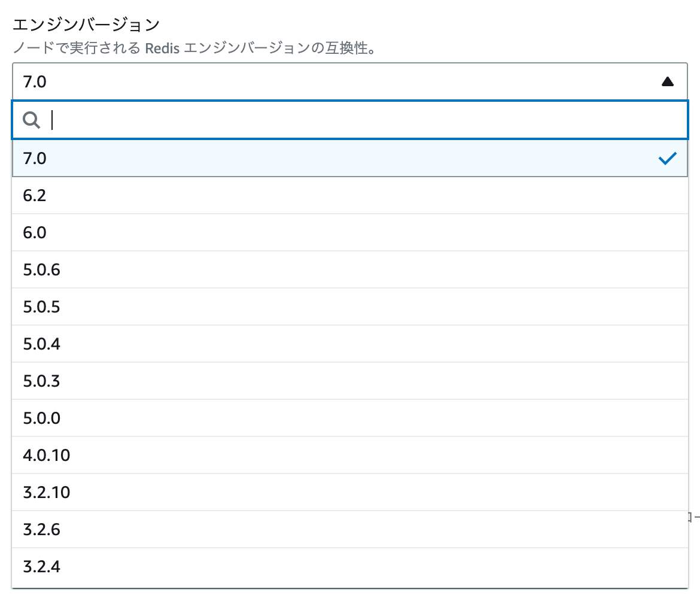Choose engine version 6.0
Screen dimensions: 700x601
[x=350, y=232]
